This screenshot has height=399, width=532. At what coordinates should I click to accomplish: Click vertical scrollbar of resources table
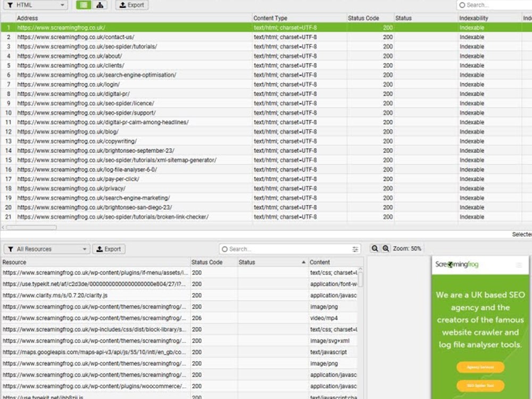click(x=360, y=280)
